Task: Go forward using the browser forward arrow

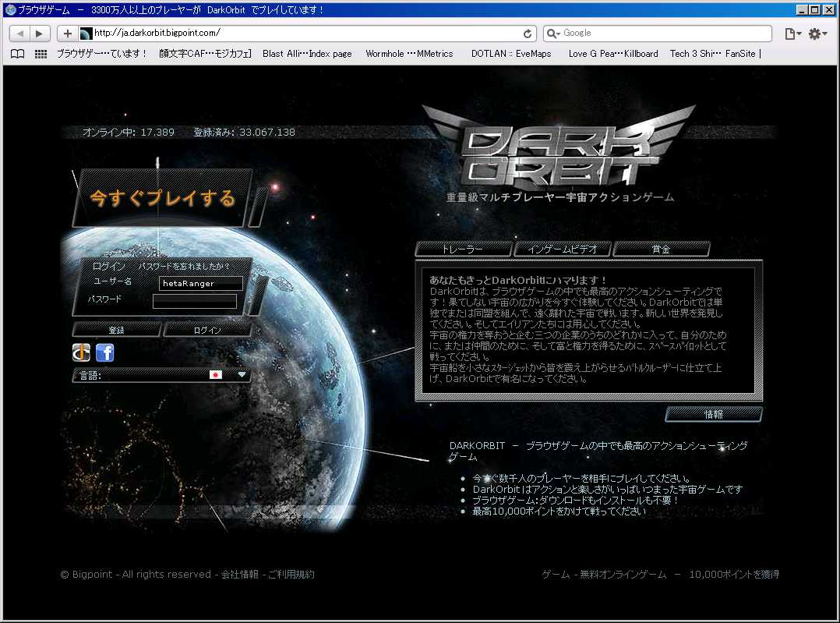Action: point(40,34)
